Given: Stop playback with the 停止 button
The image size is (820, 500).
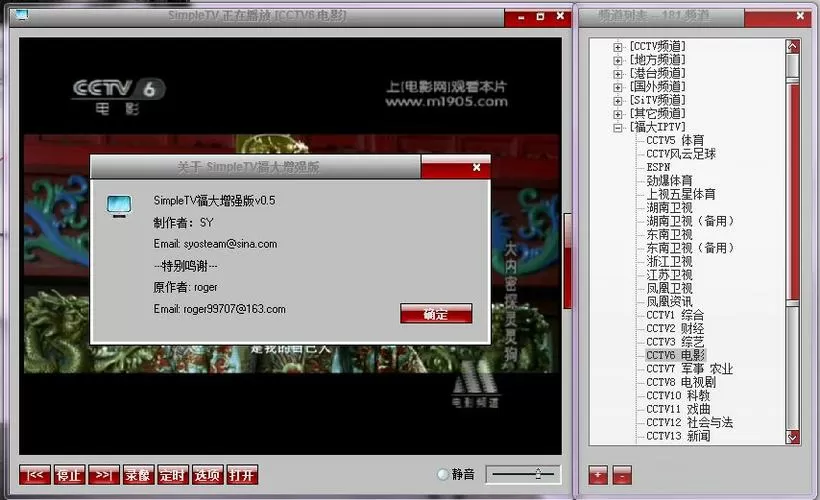Looking at the screenshot, I should click(x=69, y=475).
